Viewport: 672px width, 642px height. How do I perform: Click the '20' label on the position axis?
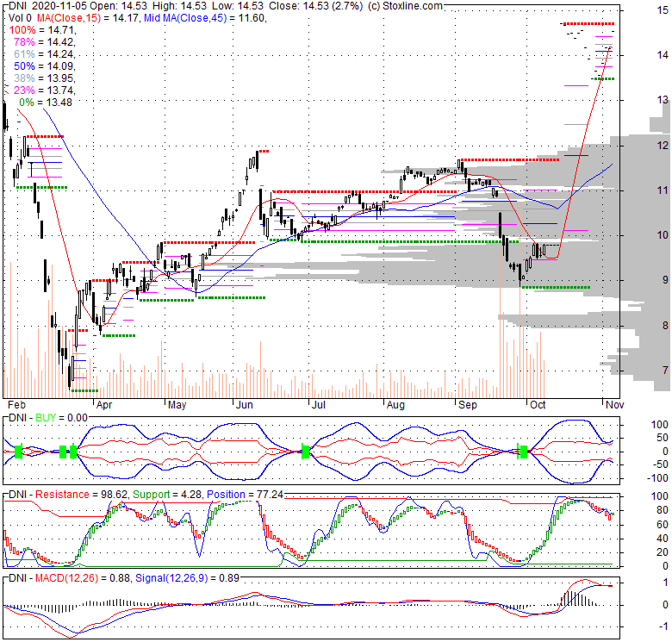coord(663,553)
